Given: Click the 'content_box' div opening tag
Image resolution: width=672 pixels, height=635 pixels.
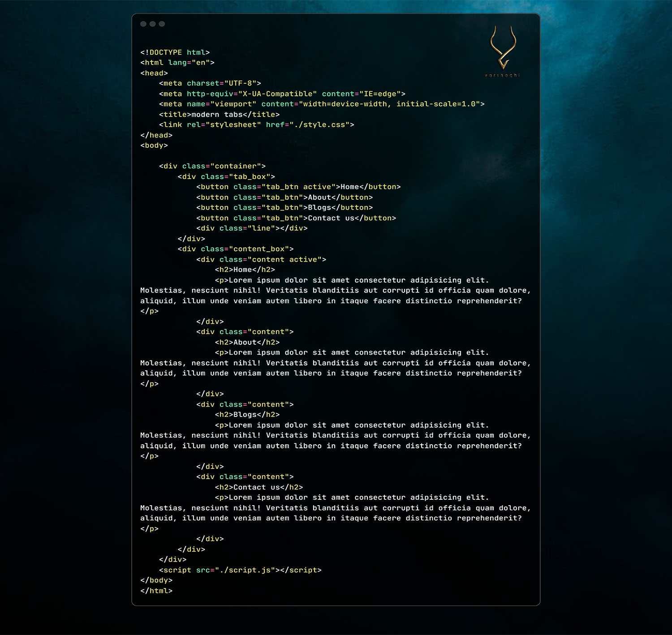Looking at the screenshot, I should [236, 249].
